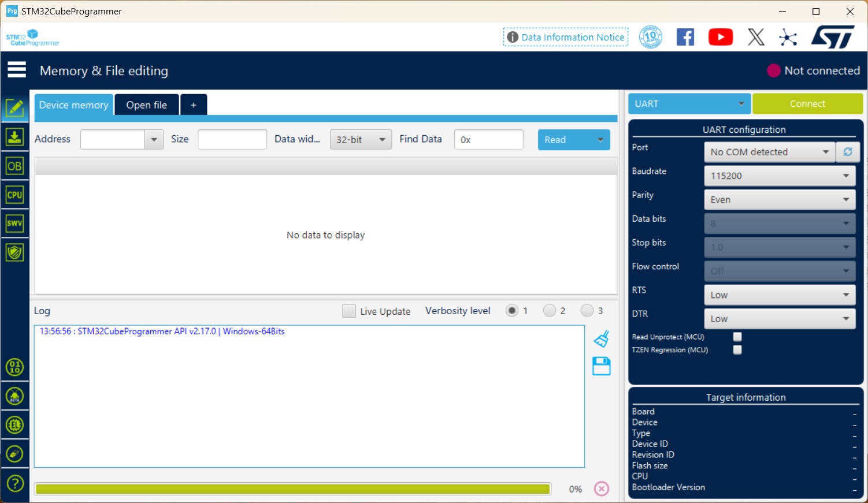This screenshot has width=868, height=503.
Task: Add a new tab with plus
Action: (x=194, y=105)
